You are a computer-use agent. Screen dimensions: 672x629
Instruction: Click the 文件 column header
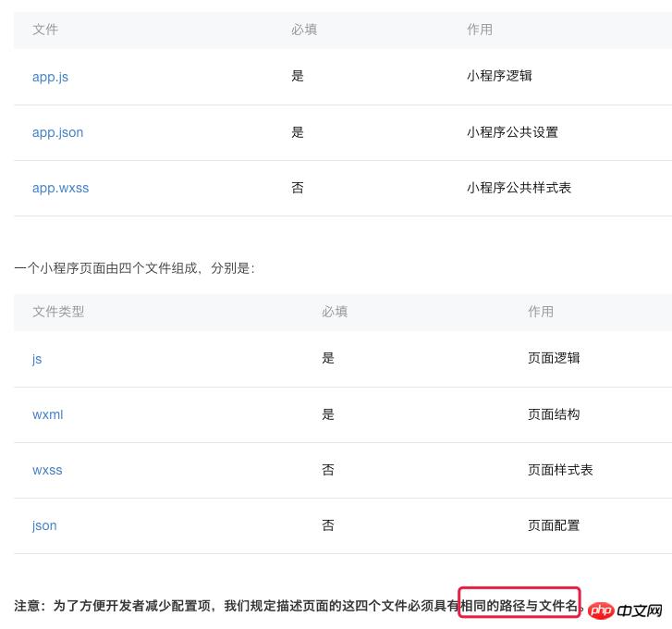click(45, 30)
